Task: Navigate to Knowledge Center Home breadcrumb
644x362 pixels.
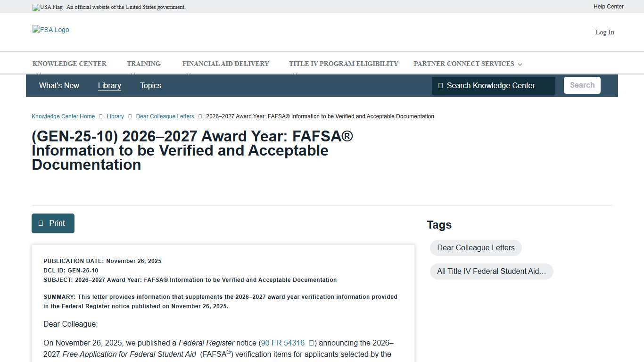Action: [63, 116]
